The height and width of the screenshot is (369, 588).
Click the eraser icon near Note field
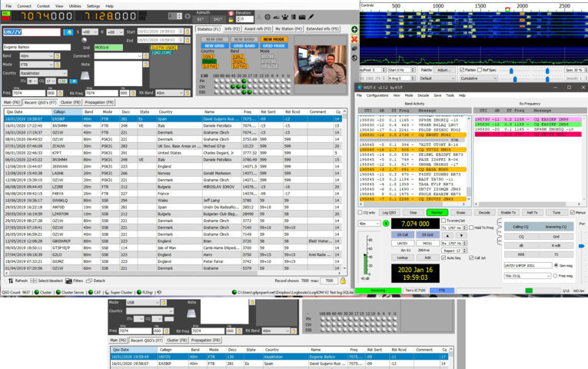(x=85, y=75)
